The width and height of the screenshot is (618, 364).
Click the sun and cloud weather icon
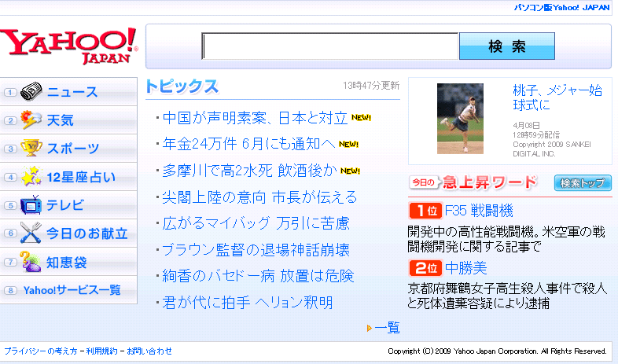pos(31,119)
